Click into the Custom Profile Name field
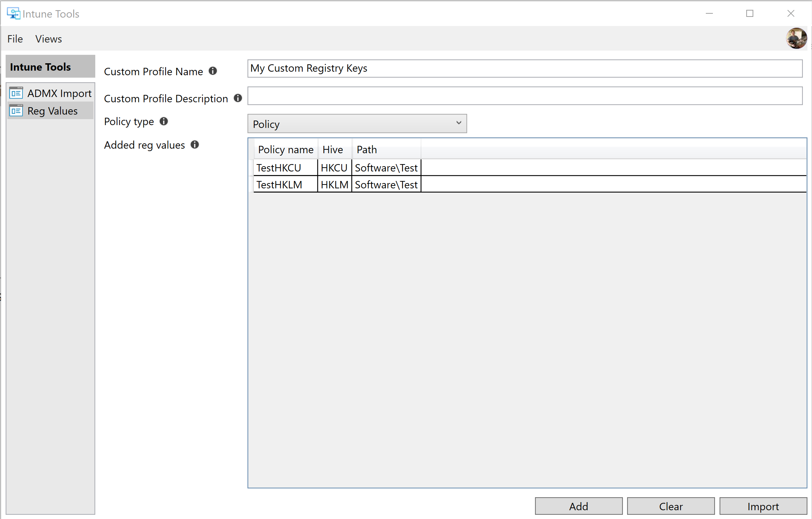The image size is (812, 519). (x=524, y=69)
